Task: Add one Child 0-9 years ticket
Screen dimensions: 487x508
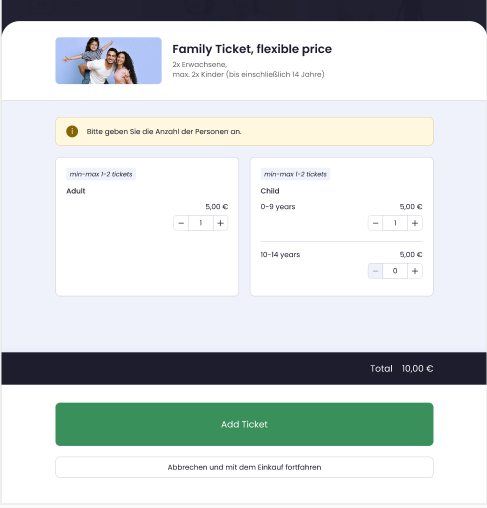Action: click(415, 223)
